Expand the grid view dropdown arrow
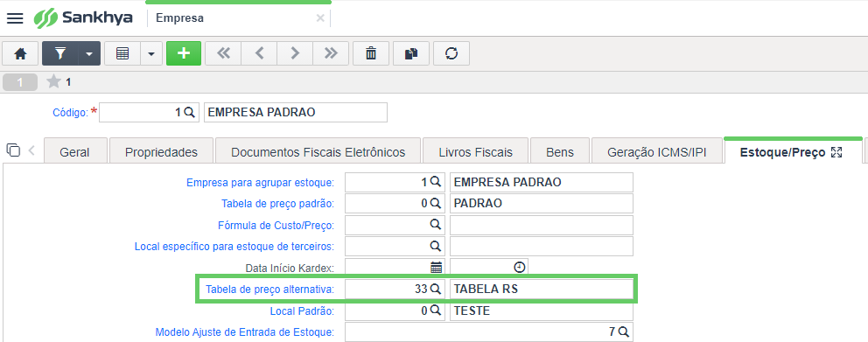The height and width of the screenshot is (342, 868). [x=151, y=53]
